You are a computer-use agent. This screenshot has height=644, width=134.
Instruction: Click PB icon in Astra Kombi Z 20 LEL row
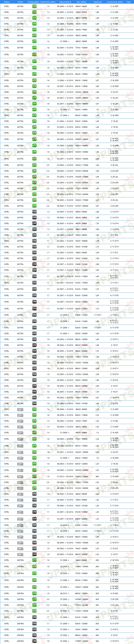(x=34, y=482)
